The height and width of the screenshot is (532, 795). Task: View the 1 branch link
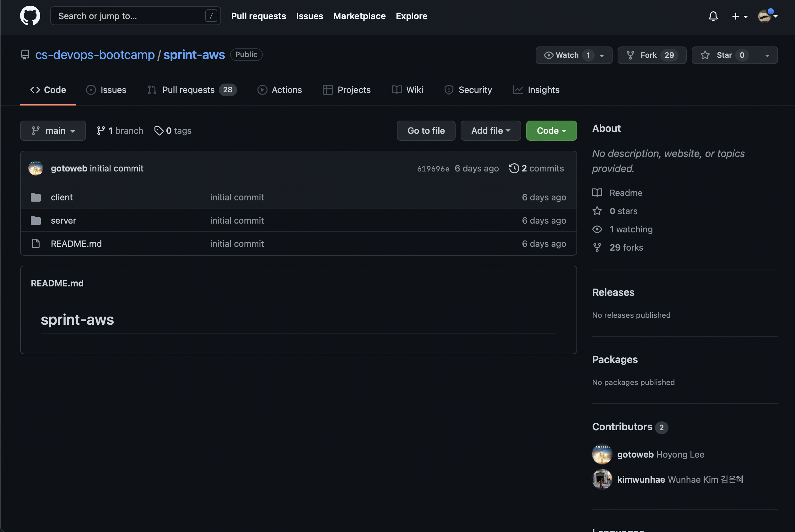coord(120,131)
